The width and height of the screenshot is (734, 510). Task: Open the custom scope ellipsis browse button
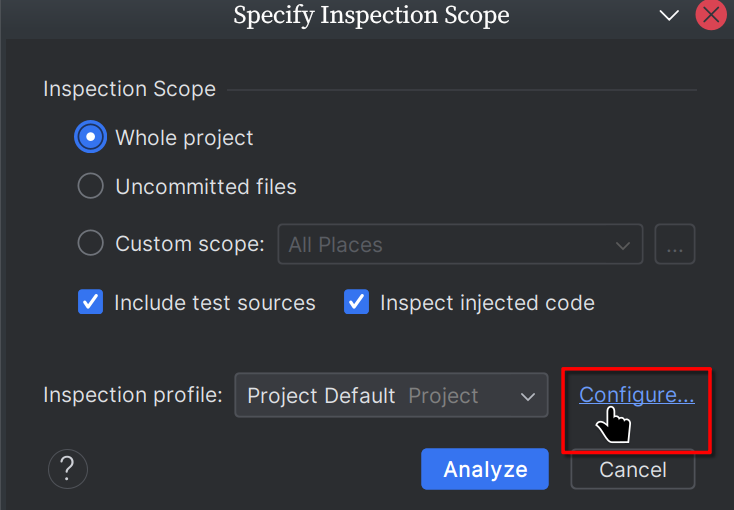(675, 245)
